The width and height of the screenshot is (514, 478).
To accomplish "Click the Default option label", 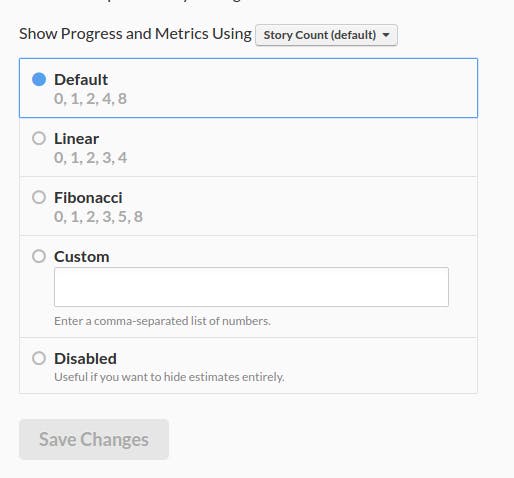I will (81, 80).
